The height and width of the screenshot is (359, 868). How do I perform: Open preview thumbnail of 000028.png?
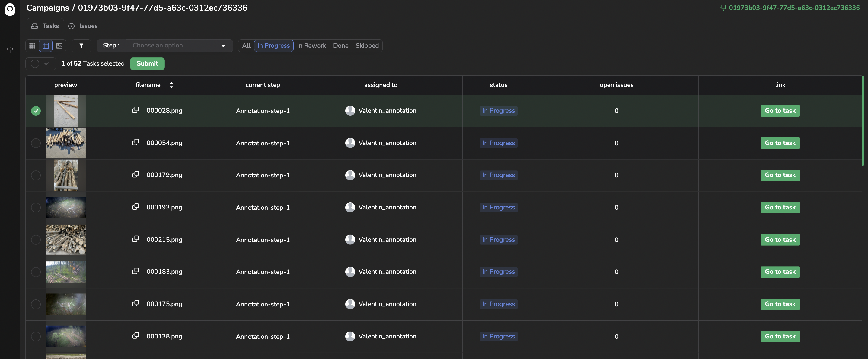(66, 111)
